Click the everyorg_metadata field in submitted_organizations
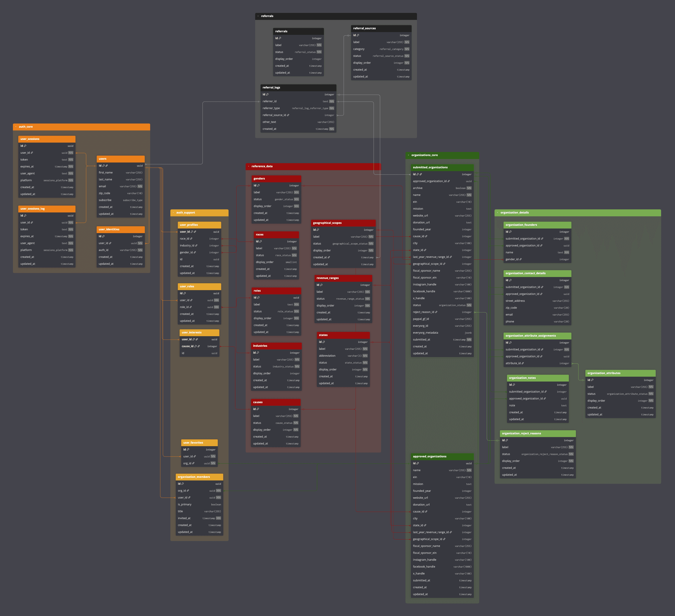 click(425, 333)
